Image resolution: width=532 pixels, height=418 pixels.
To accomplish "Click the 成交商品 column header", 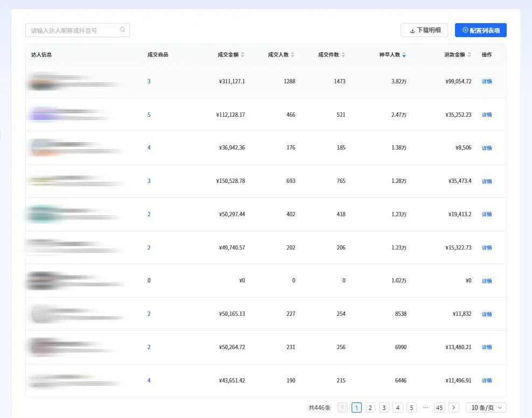I will pos(158,54).
